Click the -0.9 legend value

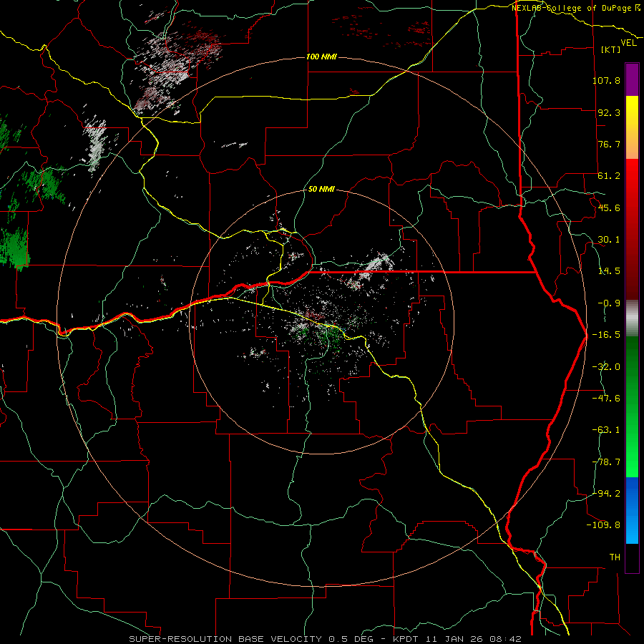click(x=609, y=303)
